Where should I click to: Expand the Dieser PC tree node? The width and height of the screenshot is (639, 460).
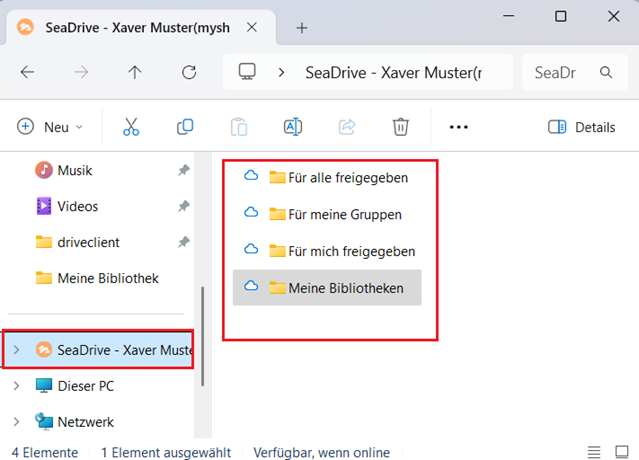17,386
